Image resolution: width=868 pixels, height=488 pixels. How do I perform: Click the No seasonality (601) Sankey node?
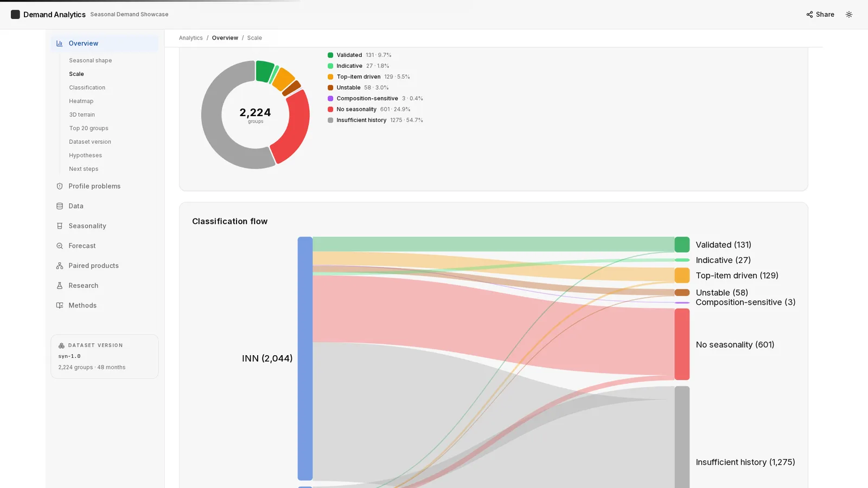click(682, 344)
